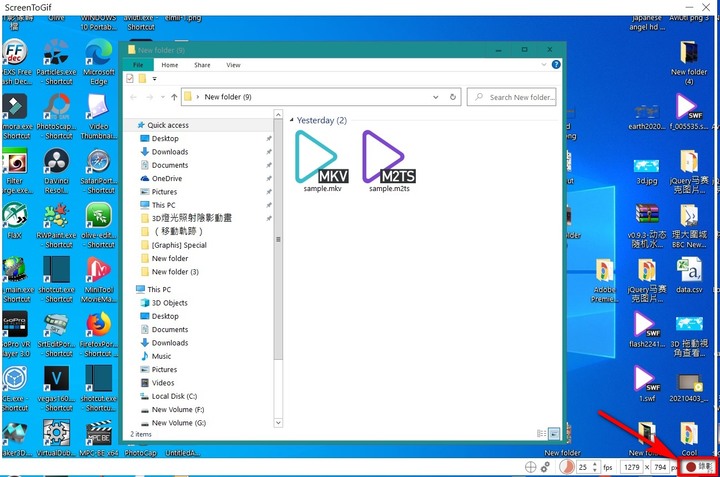Select Microsoft Edge desktop icon
The image size is (720, 477).
pyautogui.click(x=99, y=63)
